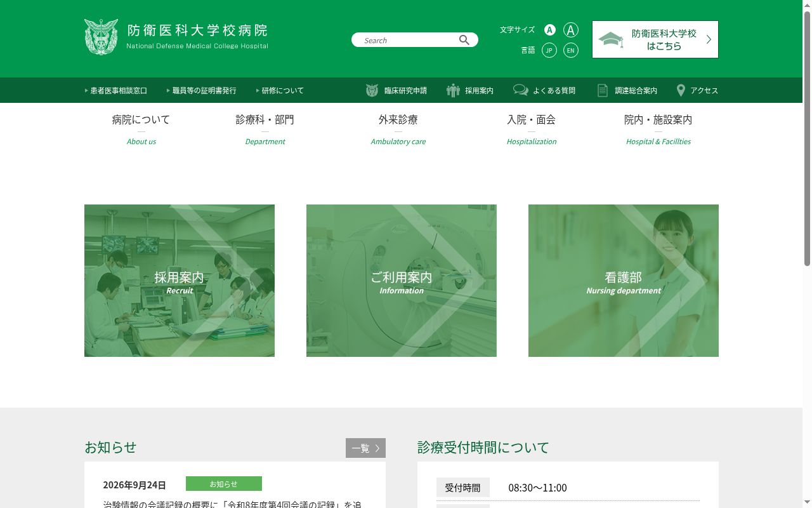Click the アクセス text link
812x508 pixels.
click(x=704, y=91)
